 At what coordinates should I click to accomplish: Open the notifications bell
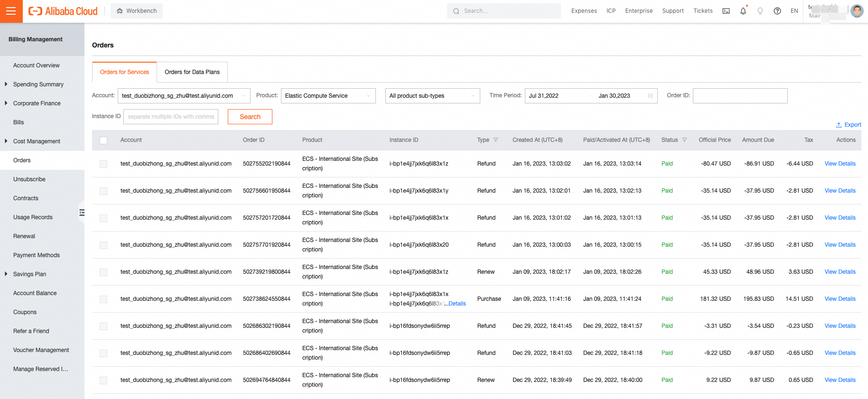[743, 11]
